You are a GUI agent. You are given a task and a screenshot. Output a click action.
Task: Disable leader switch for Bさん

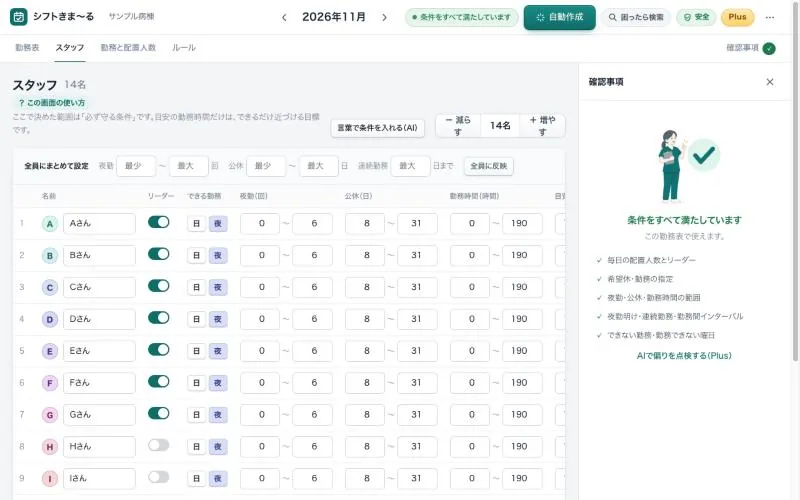click(159, 254)
